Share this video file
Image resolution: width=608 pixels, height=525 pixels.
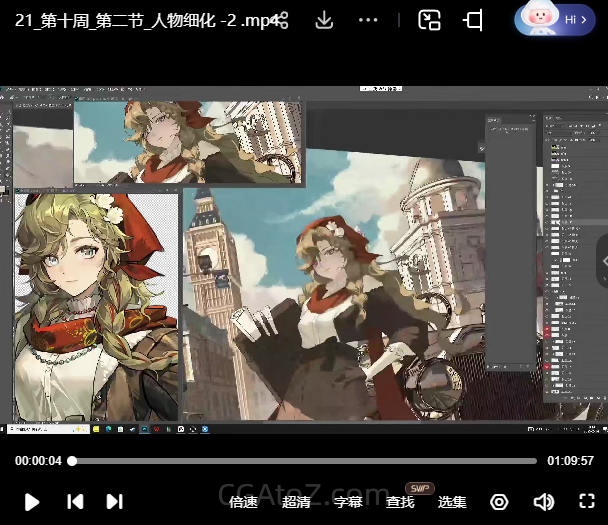[280, 20]
